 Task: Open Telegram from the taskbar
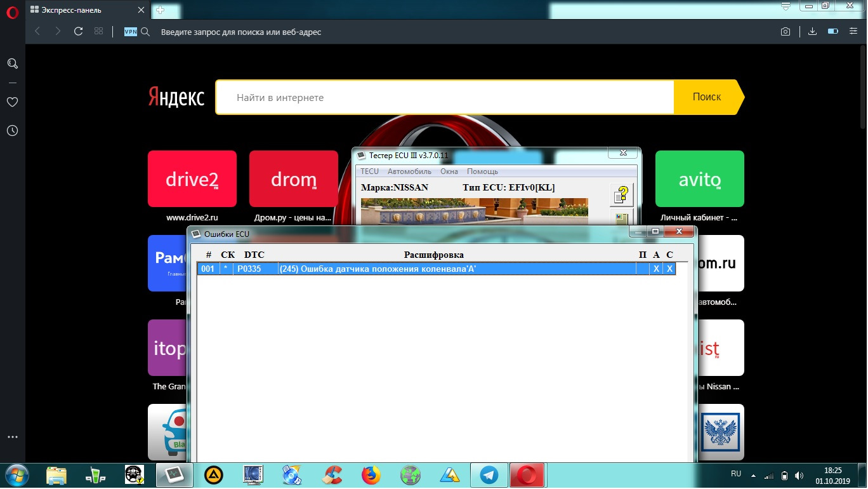coord(489,475)
